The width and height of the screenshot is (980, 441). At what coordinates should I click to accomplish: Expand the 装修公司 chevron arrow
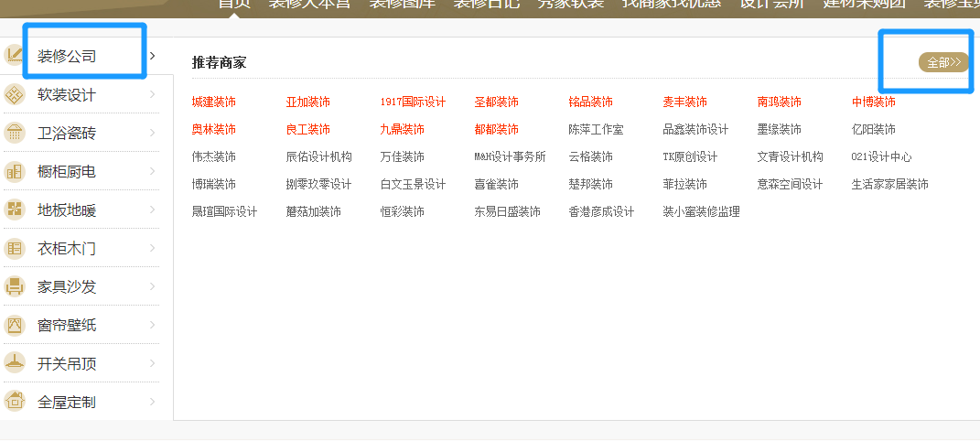point(153,56)
